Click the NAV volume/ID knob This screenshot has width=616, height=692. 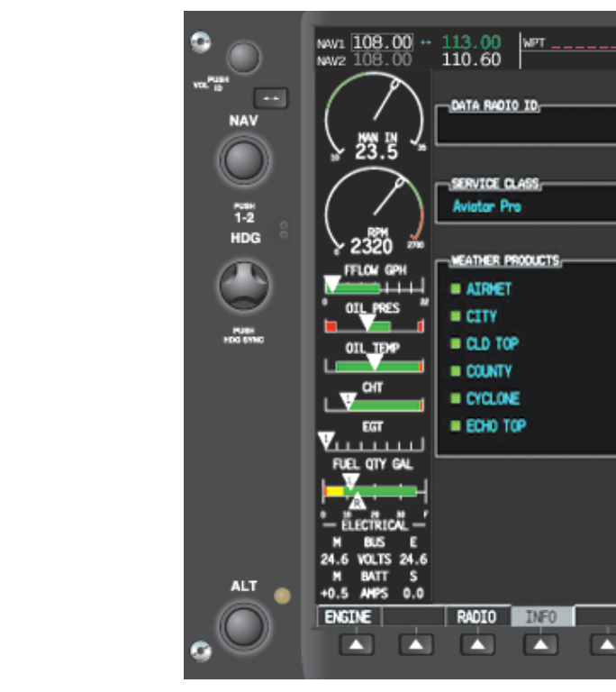[243, 58]
